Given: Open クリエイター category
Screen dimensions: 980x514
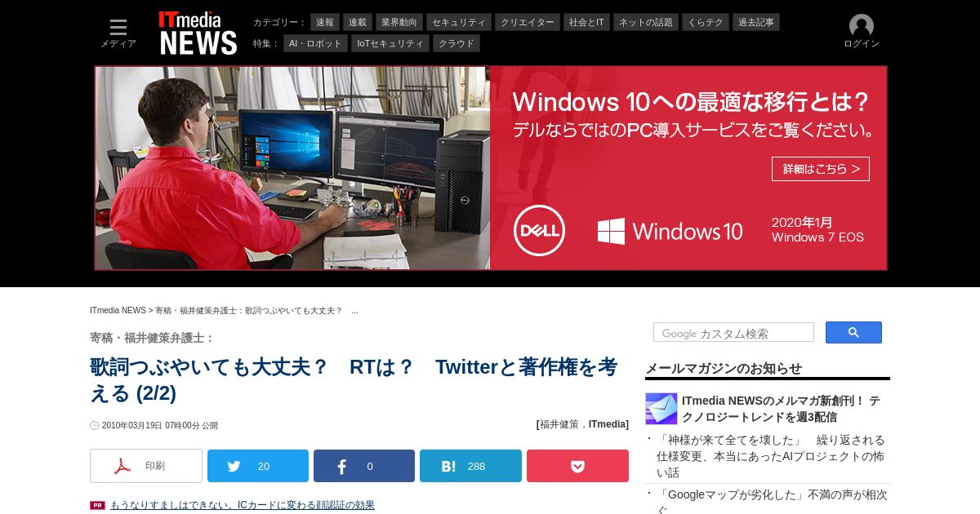Looking at the screenshot, I should click(528, 22).
